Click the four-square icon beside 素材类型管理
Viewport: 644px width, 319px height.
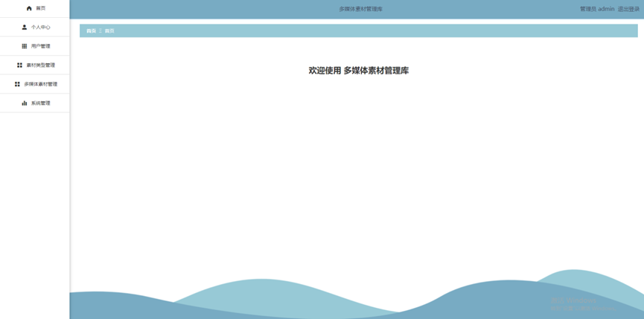pyautogui.click(x=19, y=65)
